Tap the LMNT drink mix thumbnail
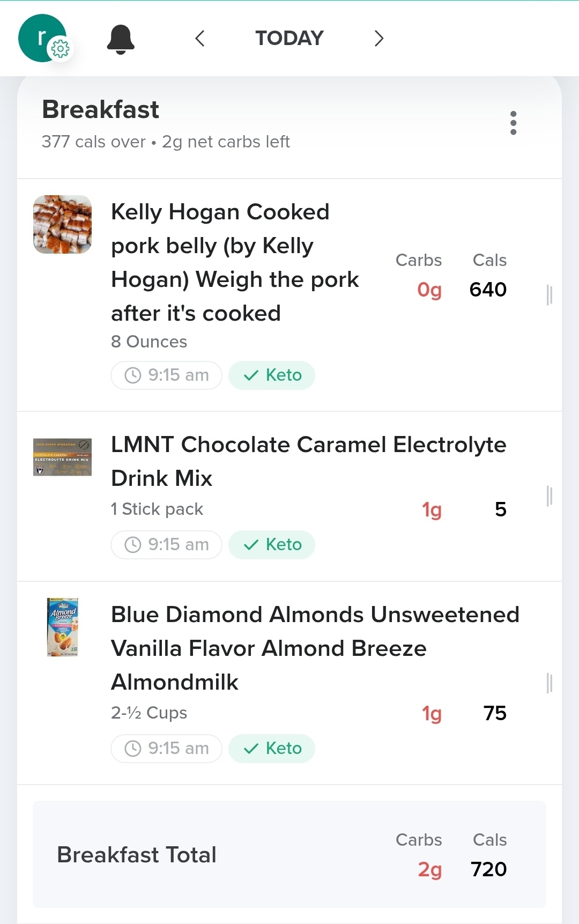The height and width of the screenshot is (924, 579). pos(63,457)
